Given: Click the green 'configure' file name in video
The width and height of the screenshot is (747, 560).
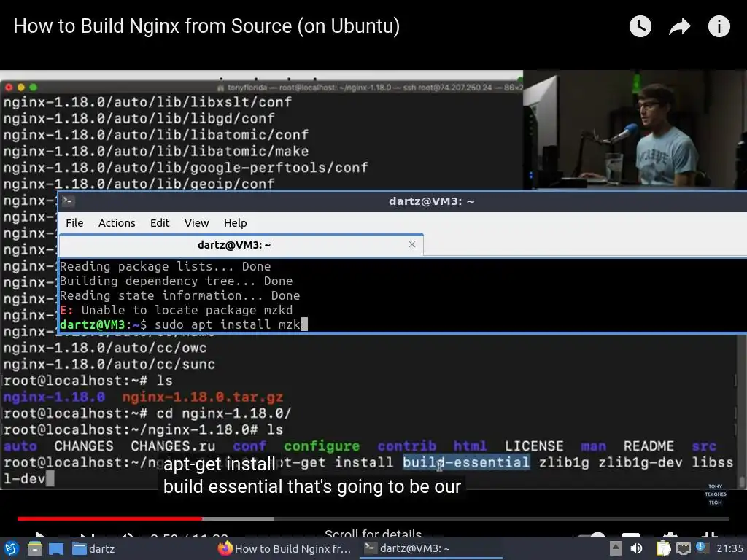Looking at the screenshot, I should click(322, 446).
